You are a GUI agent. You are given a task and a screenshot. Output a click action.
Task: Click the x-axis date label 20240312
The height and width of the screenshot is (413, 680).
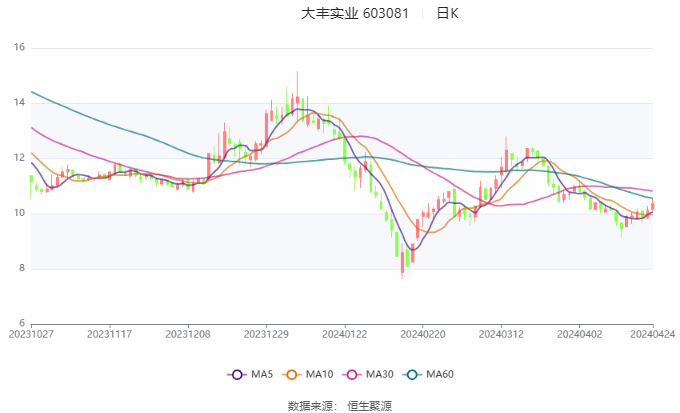(x=501, y=334)
